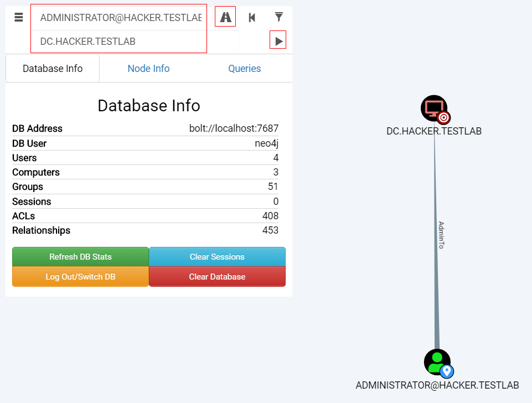Screen dimensions: 532x403
Task: Toggle the pathfinding road icon
Action: (225, 17)
